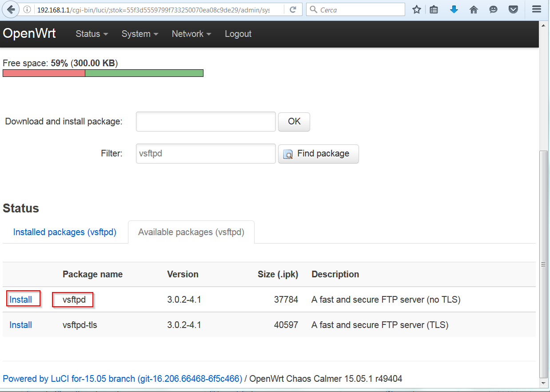Install the vsftpd-tls package
Screen dimensions: 550x392
pos(21,325)
